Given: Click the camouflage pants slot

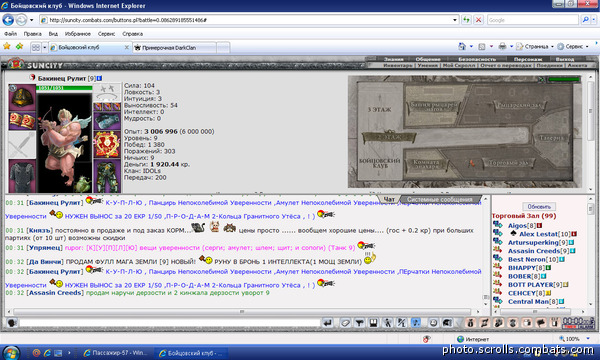Looking at the screenshot, I should pos(107,176).
